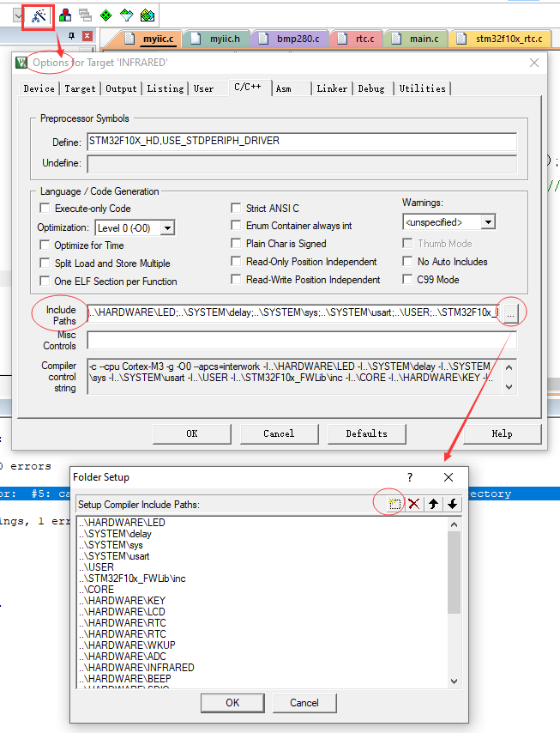Click Cancel in Folder Setup dialog
The width and height of the screenshot is (560, 733).
304,703
